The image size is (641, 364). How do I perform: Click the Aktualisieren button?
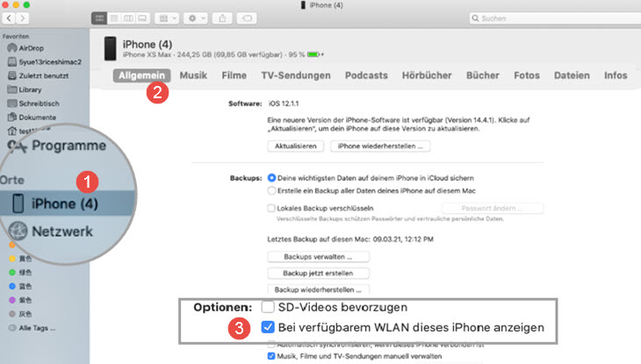point(296,146)
